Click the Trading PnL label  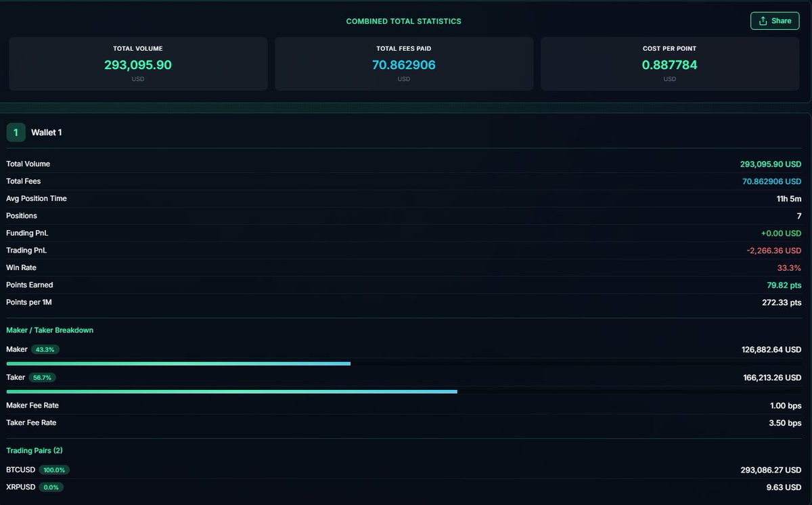26,250
